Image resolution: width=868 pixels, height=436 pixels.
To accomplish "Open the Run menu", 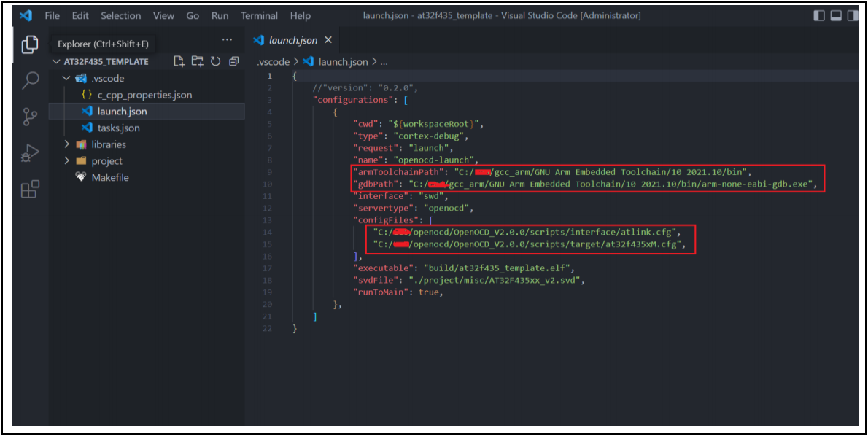I will (220, 15).
